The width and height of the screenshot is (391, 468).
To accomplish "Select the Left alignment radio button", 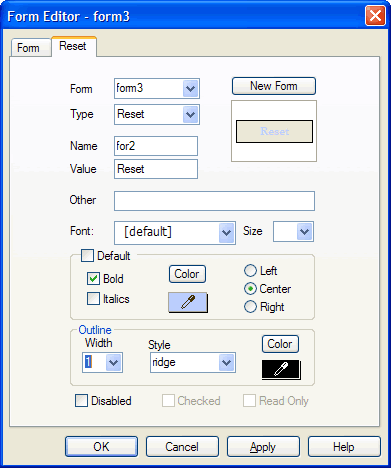I will [250, 271].
